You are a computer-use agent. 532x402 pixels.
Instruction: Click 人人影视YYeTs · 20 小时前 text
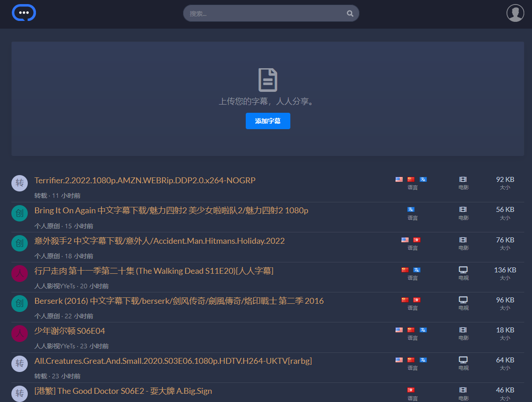[71, 286]
